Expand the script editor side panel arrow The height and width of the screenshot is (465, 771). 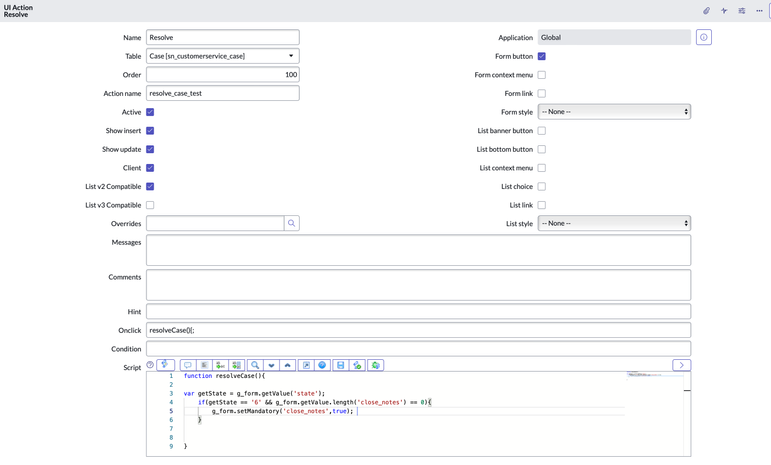tap(682, 365)
